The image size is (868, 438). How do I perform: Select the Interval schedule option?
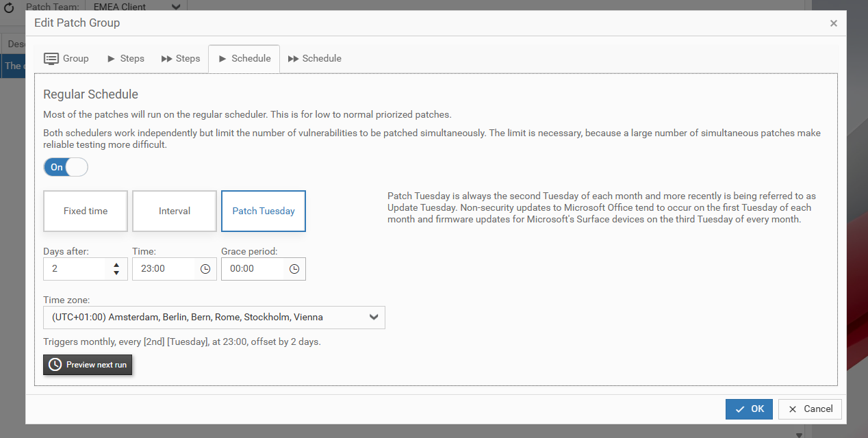[175, 211]
